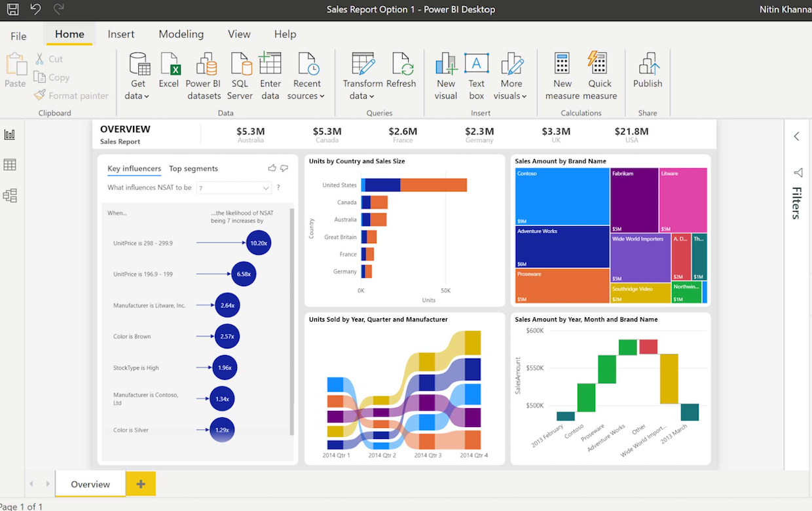Give thumbs down on Key influencers
Screen dimensions: 812x511
[284, 168]
